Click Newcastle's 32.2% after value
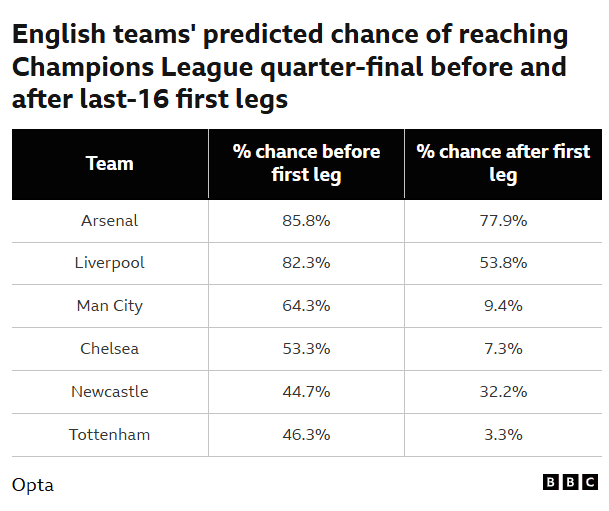The width and height of the screenshot is (609, 511). tap(503, 392)
